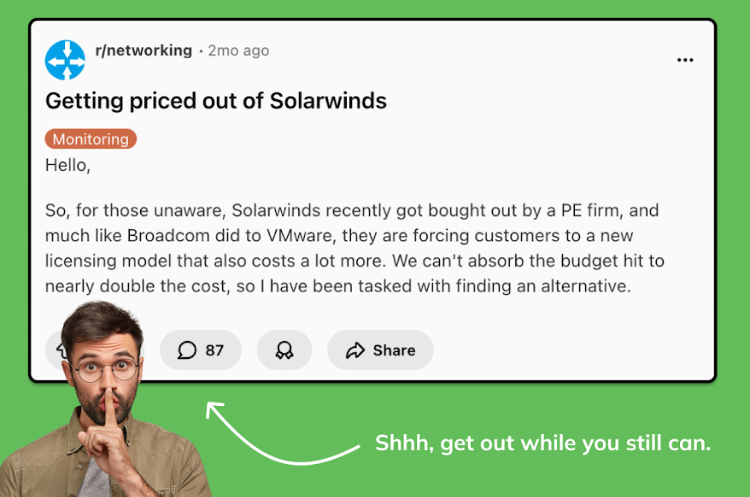The width and height of the screenshot is (750, 497).
Task: Click the r/networking subreddit avatar icon
Action: tap(66, 60)
